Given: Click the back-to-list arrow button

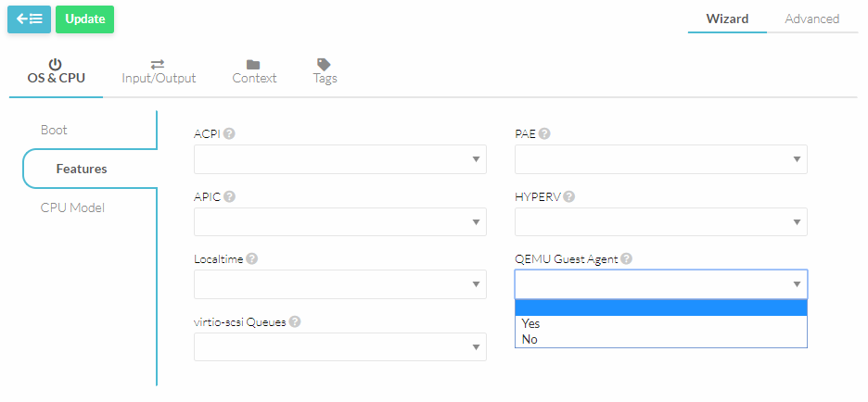Looking at the screenshot, I should click(29, 19).
